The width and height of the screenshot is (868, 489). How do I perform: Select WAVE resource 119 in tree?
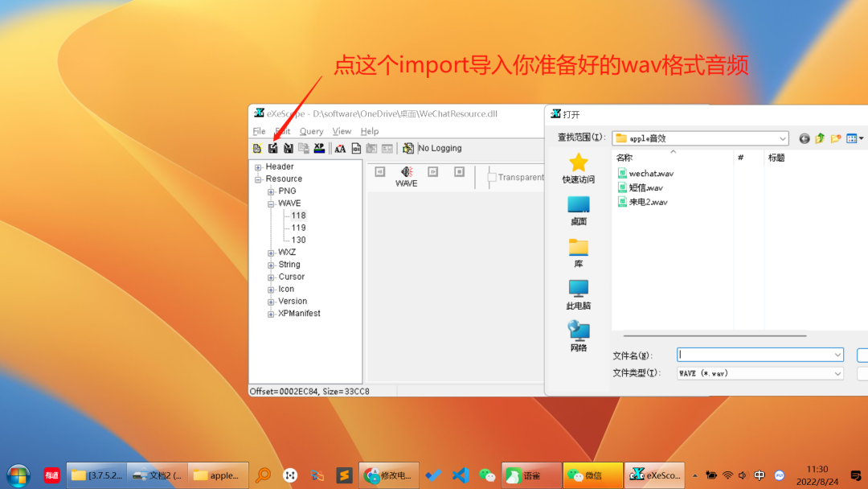click(298, 228)
